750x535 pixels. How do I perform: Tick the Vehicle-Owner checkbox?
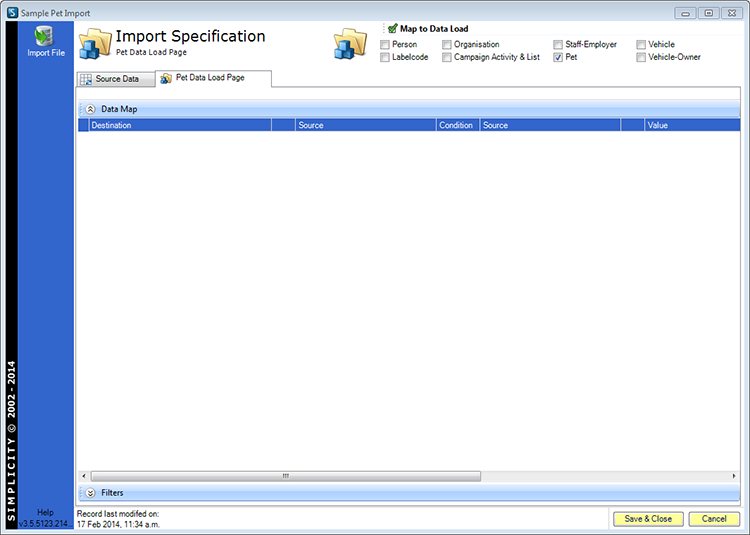click(x=640, y=57)
